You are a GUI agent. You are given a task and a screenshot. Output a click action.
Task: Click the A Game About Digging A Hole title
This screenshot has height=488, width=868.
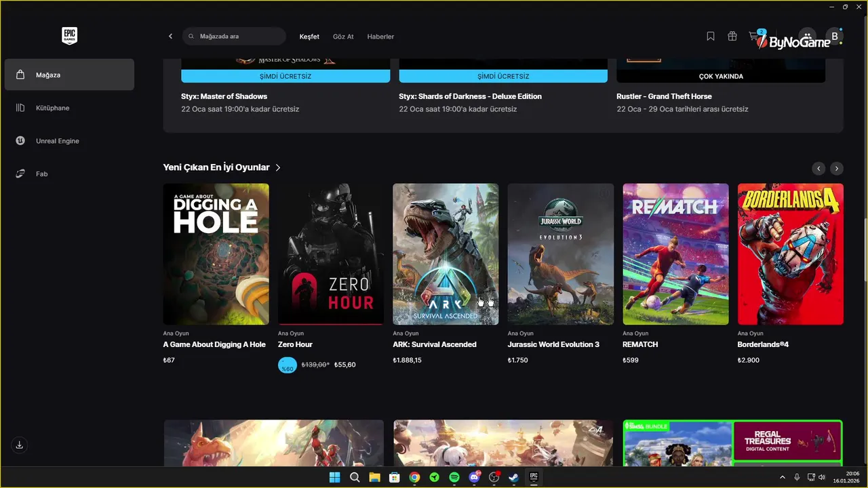[214, 344]
